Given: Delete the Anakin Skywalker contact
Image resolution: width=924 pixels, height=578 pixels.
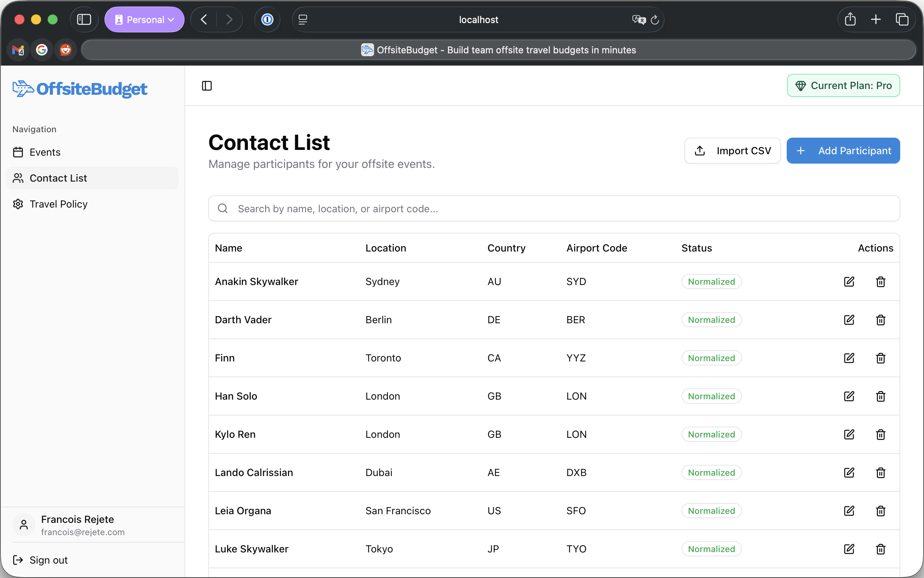Looking at the screenshot, I should (880, 282).
